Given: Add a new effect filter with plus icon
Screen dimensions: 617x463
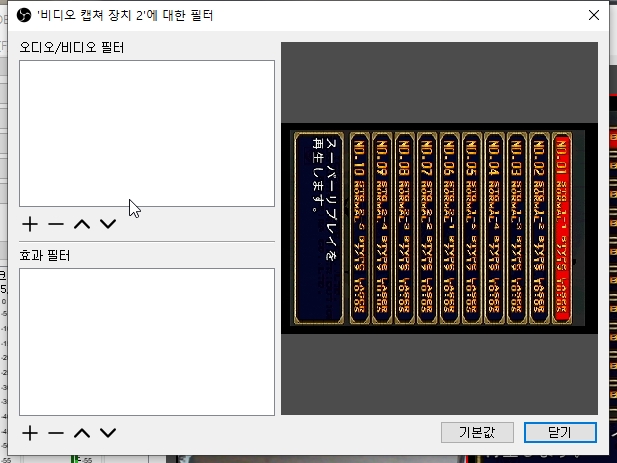Looking at the screenshot, I should pyautogui.click(x=30, y=433).
